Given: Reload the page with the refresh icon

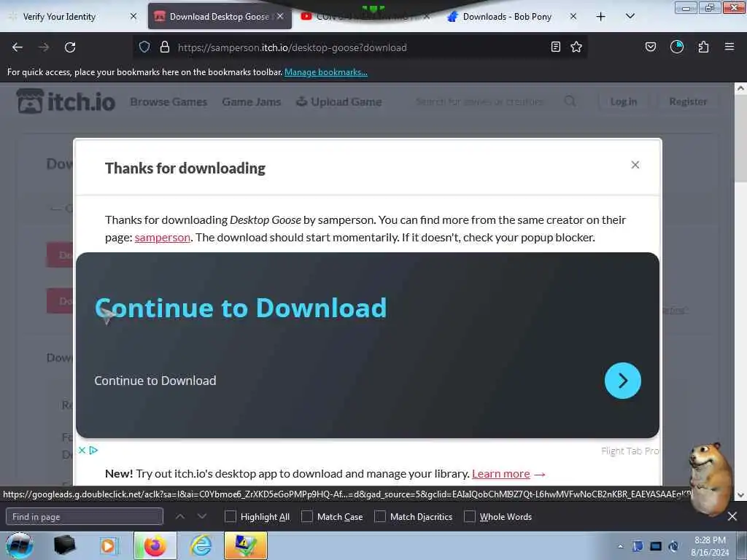Looking at the screenshot, I should 70,47.
